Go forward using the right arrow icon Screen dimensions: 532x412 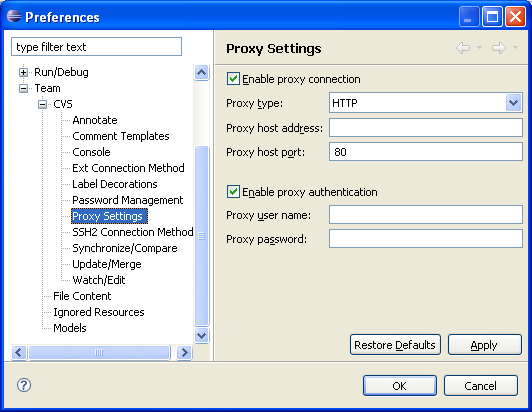[x=499, y=48]
